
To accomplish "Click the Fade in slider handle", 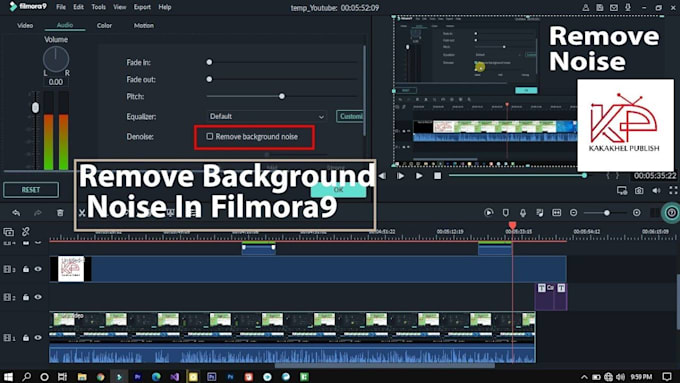I will click(209, 62).
